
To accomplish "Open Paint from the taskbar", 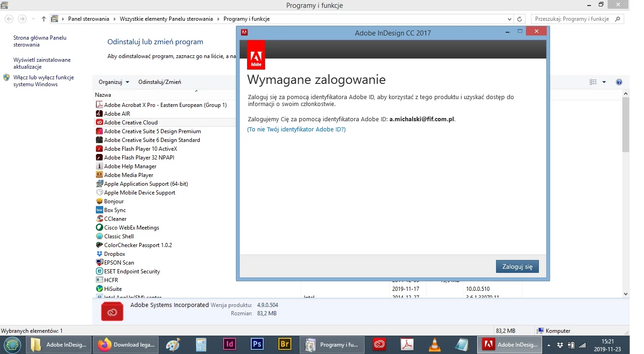I will tap(173, 345).
